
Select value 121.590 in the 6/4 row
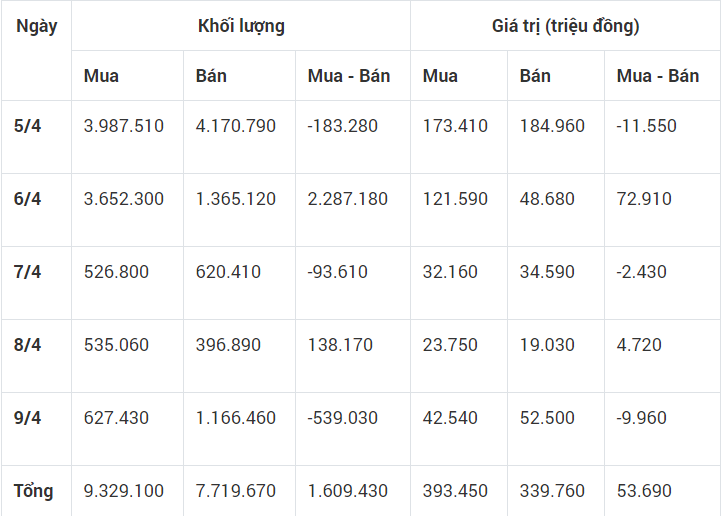455,199
